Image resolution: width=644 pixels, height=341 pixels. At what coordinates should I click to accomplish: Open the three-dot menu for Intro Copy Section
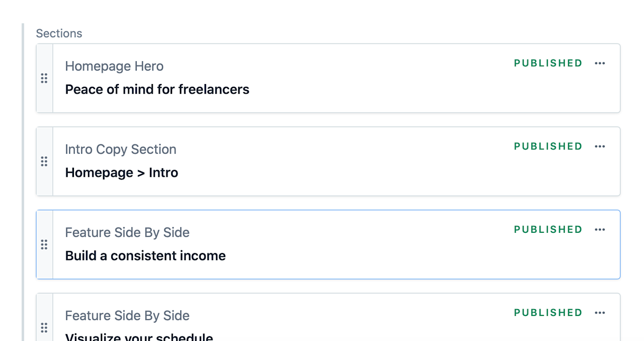[600, 146]
